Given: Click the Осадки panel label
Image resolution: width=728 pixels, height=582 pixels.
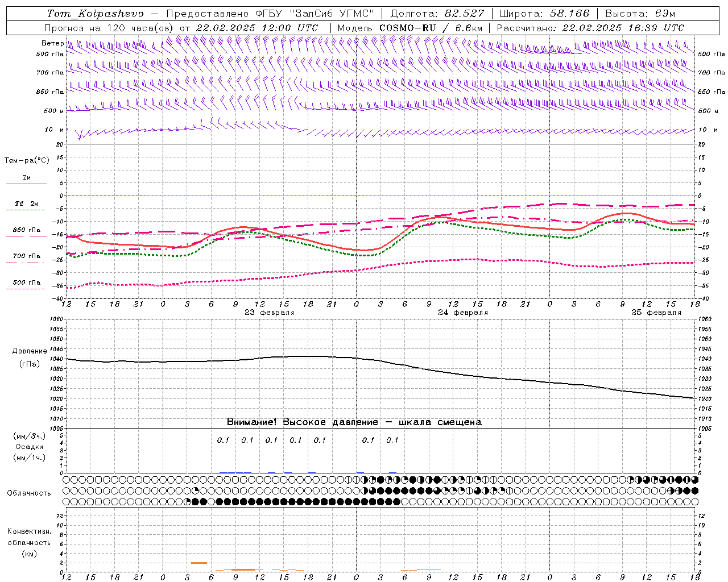Looking at the screenshot, I should coord(30,447).
